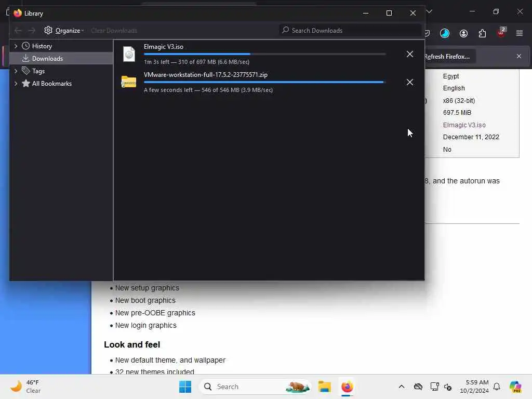532x399 pixels.
Task: Click the VMware zip download progress bar
Action: coord(264,82)
